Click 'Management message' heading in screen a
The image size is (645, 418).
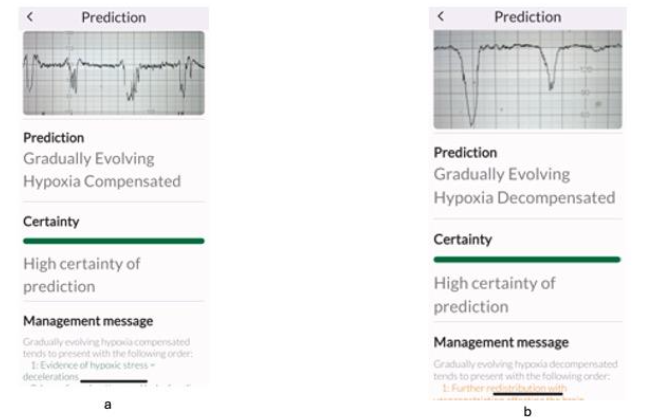(88, 321)
